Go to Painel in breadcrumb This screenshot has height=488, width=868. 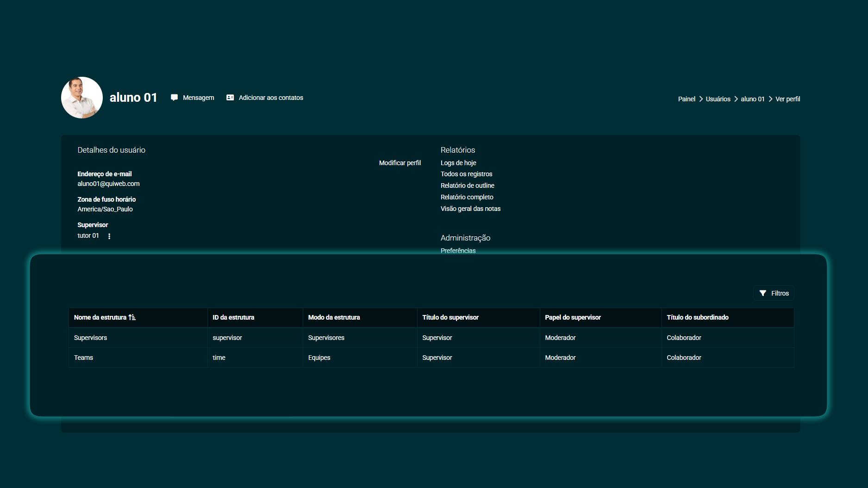tap(687, 99)
